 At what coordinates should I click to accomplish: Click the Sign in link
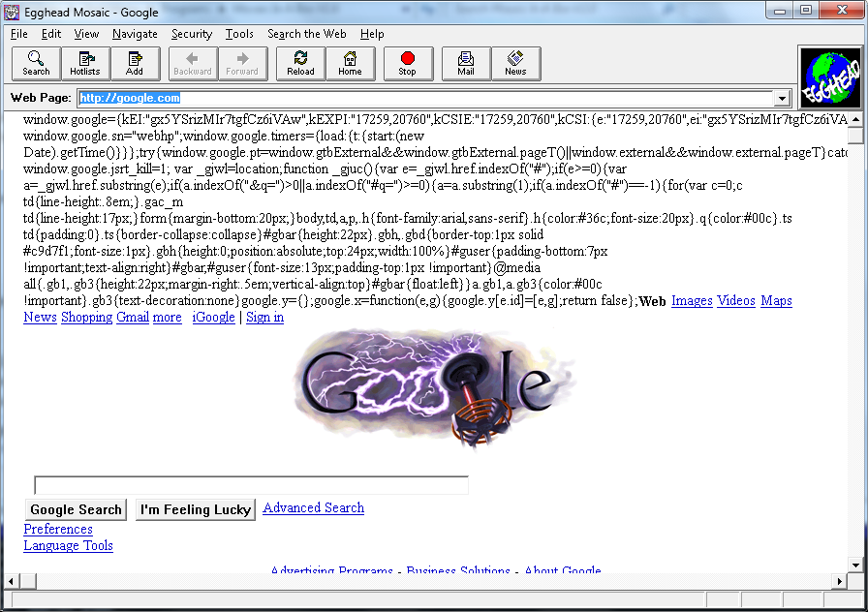click(264, 318)
